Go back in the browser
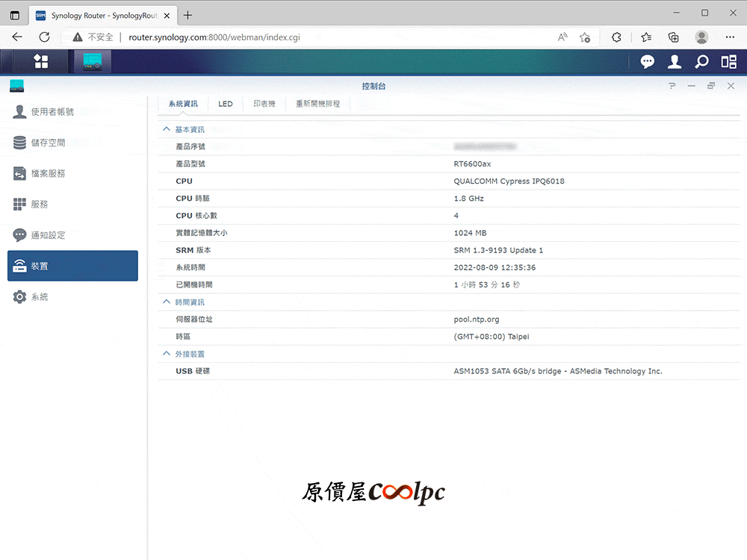This screenshot has width=747, height=560. [17, 37]
